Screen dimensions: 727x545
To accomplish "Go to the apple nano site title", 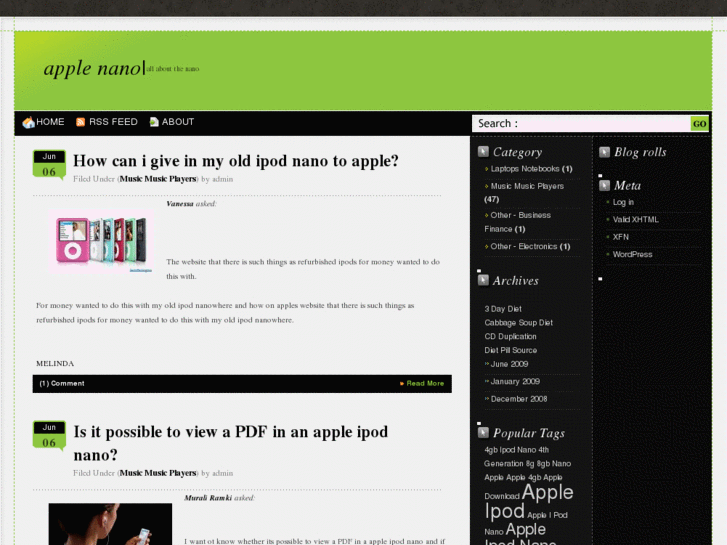I will [x=92, y=69].
